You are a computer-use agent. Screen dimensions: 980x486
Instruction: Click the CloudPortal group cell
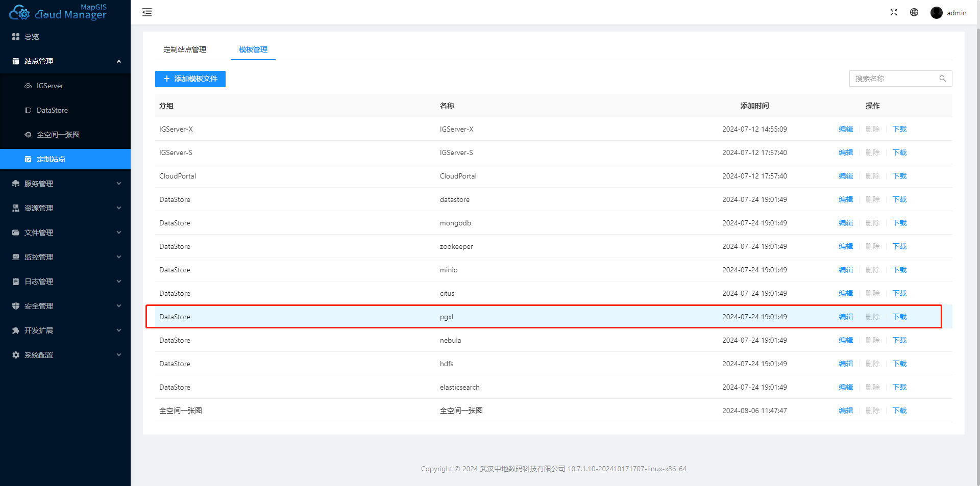coord(178,176)
